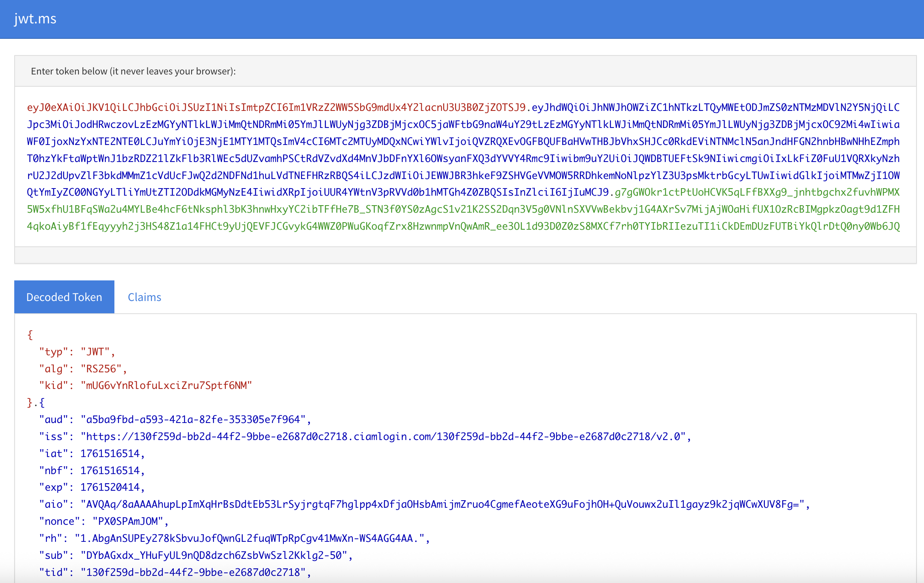924x583 pixels.
Task: Click the "iat" timestamp value
Action: click(110, 453)
